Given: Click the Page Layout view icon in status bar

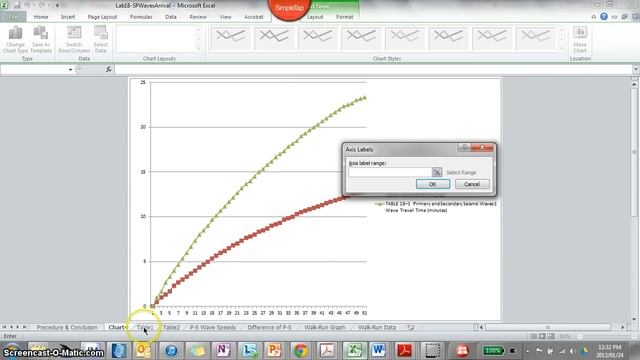Looking at the screenshot, I should point(542,336).
